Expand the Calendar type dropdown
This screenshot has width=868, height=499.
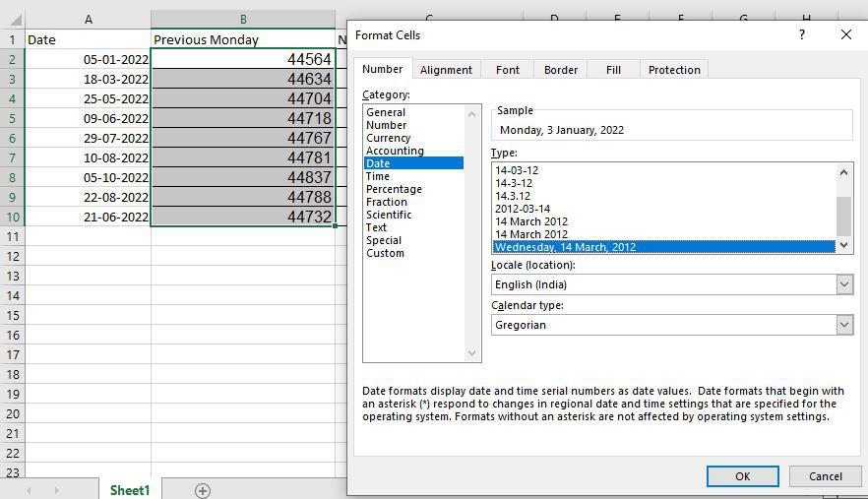(843, 325)
